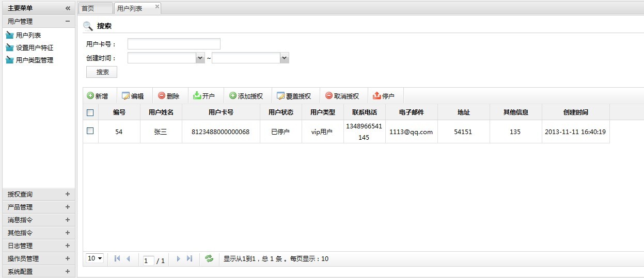
Task: Open the end 创建时间 date dropdown
Action: [x=284, y=58]
